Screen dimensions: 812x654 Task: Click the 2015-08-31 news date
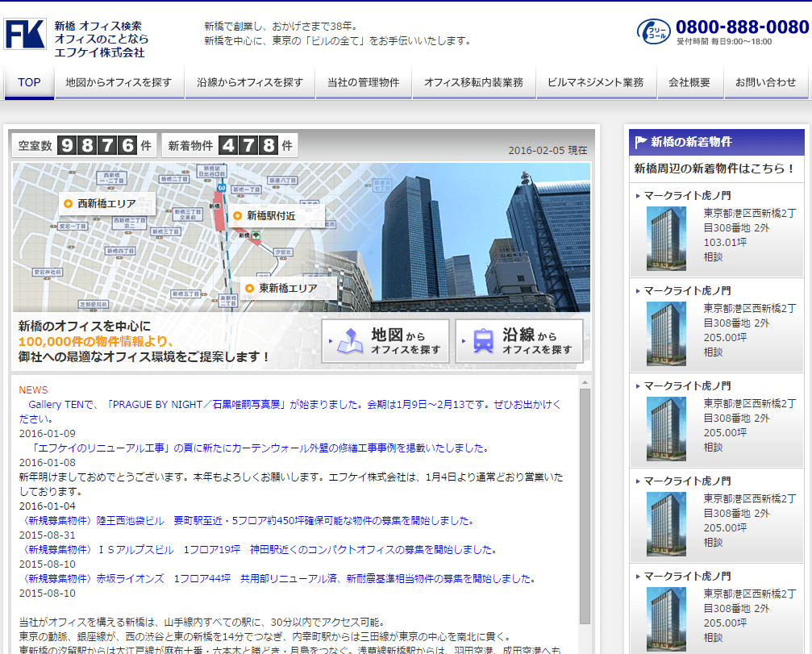(47, 535)
